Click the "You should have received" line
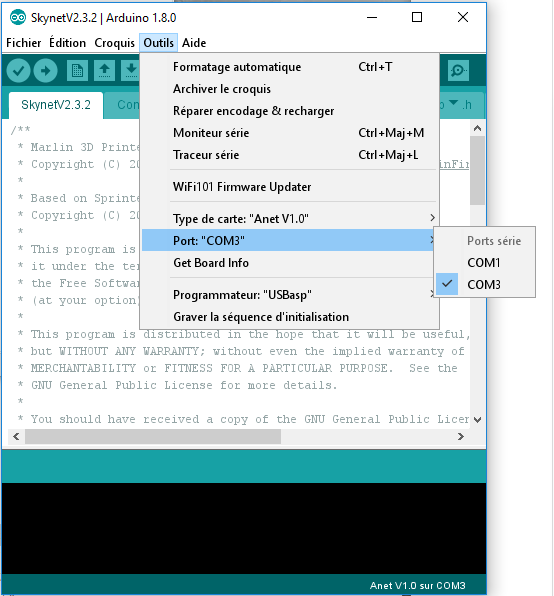The image size is (554, 596). click(243, 419)
